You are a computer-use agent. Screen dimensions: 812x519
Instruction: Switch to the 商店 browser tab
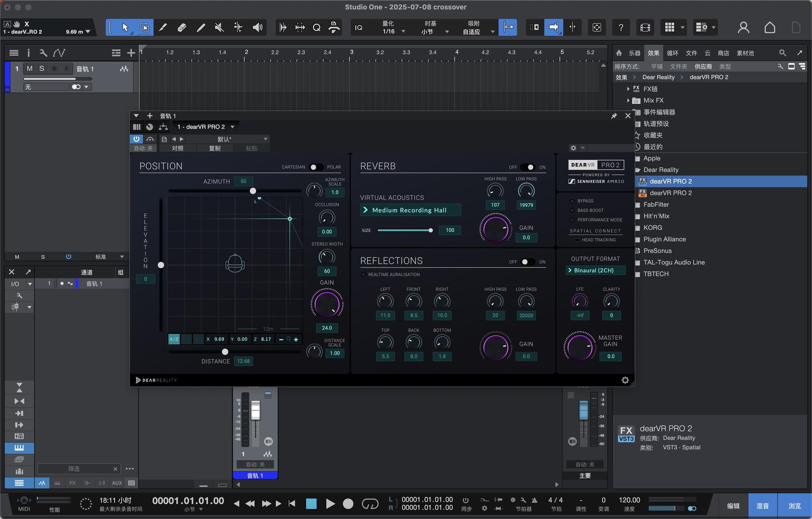[724, 53]
